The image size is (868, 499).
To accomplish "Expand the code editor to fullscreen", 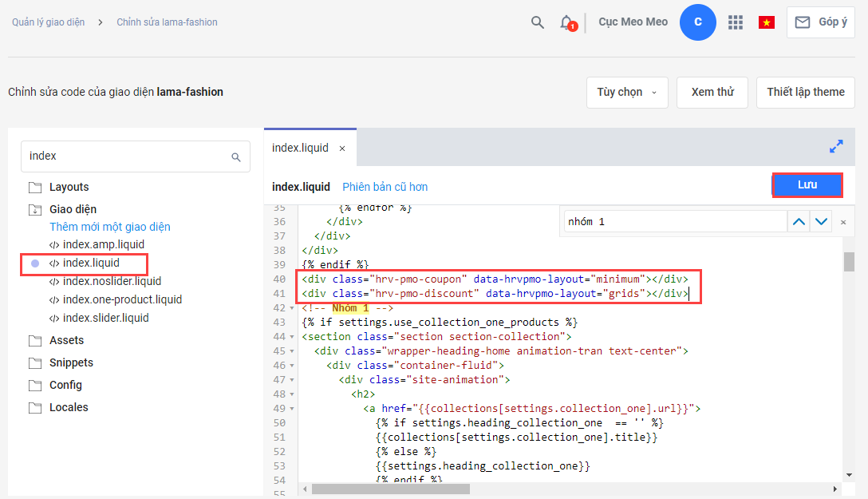I will point(836,147).
